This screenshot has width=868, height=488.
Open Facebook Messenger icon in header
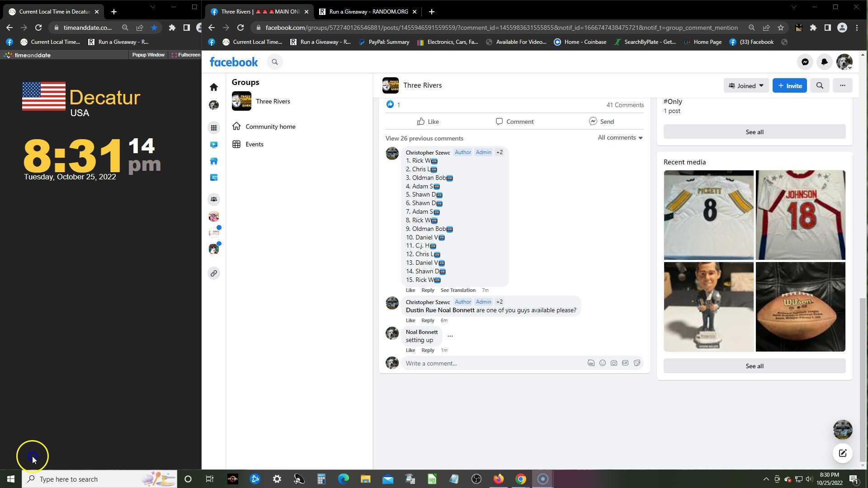(805, 62)
